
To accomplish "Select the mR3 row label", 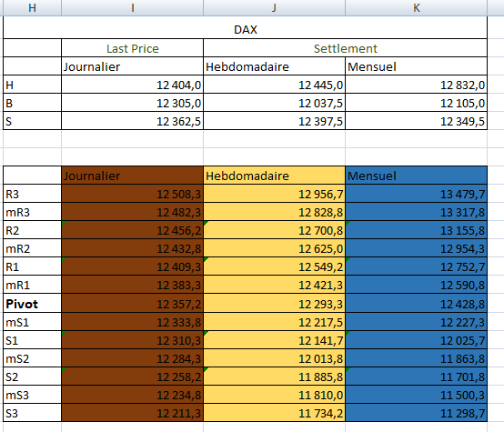I will point(32,212).
